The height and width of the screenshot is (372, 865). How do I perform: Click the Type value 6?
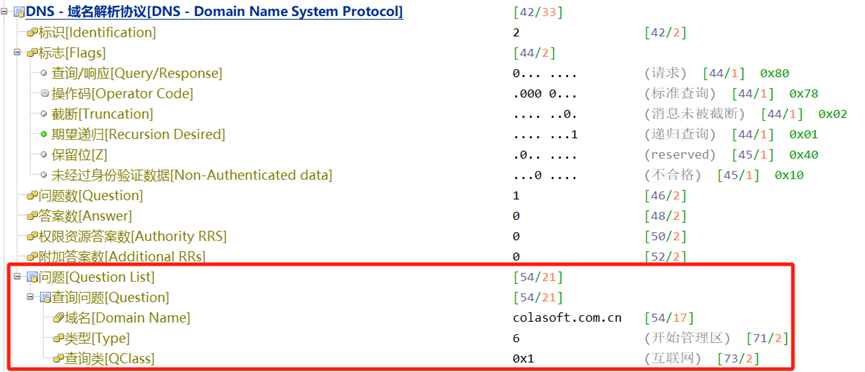click(x=516, y=338)
